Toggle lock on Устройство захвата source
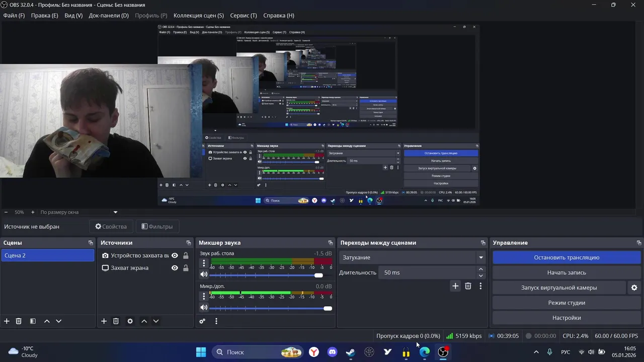Screen dimensions: 644x362 pyautogui.click(x=186, y=255)
